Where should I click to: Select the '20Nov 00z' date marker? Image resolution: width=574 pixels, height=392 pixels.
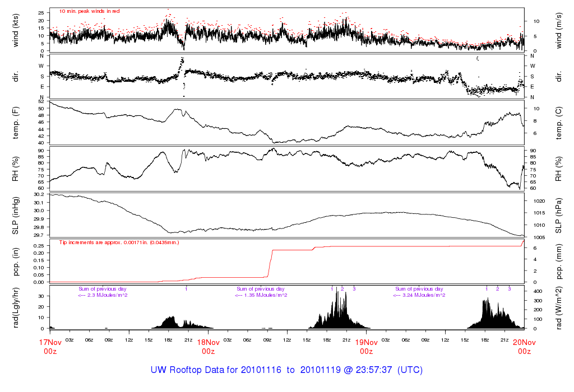[524, 347]
